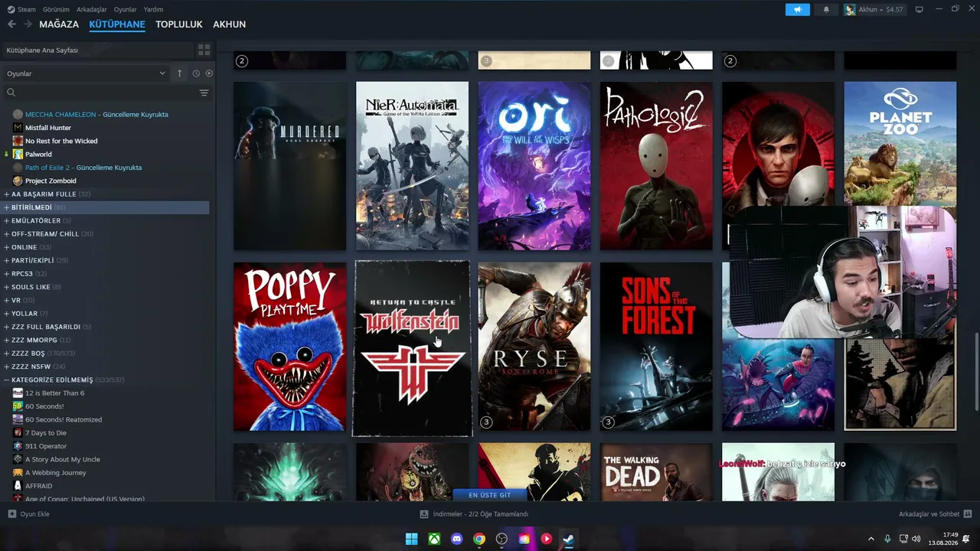Open the notifications bell
Viewport: 980px width, 551px height.
tap(826, 9)
